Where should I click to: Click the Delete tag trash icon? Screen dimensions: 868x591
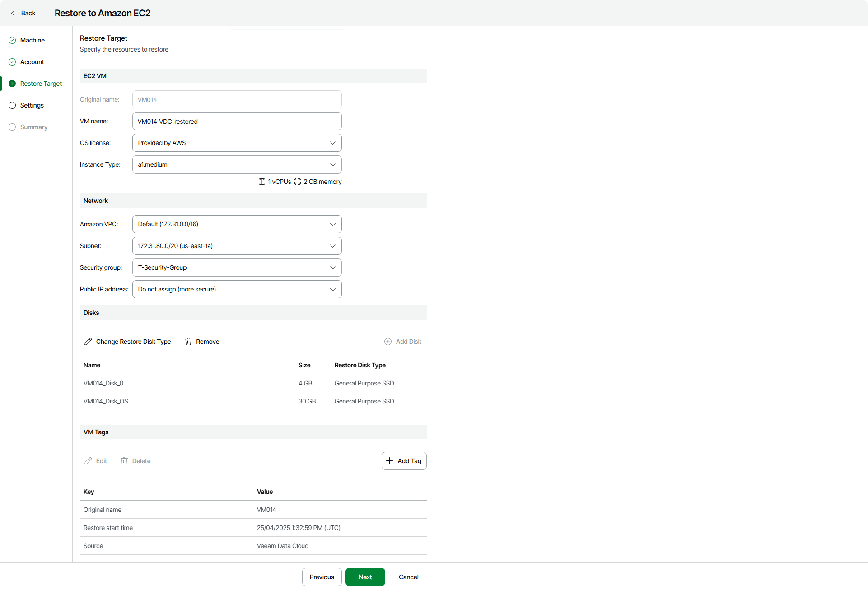point(124,461)
